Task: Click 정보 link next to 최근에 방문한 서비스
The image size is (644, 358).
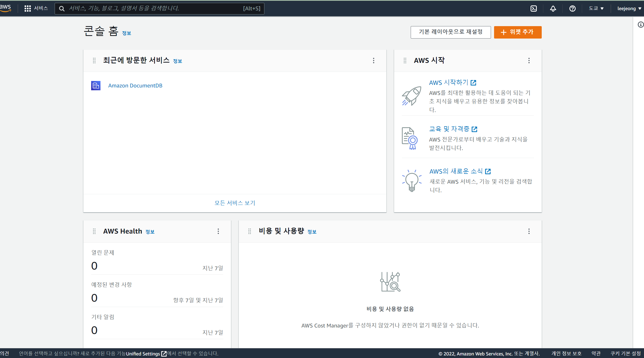Action: (x=178, y=61)
